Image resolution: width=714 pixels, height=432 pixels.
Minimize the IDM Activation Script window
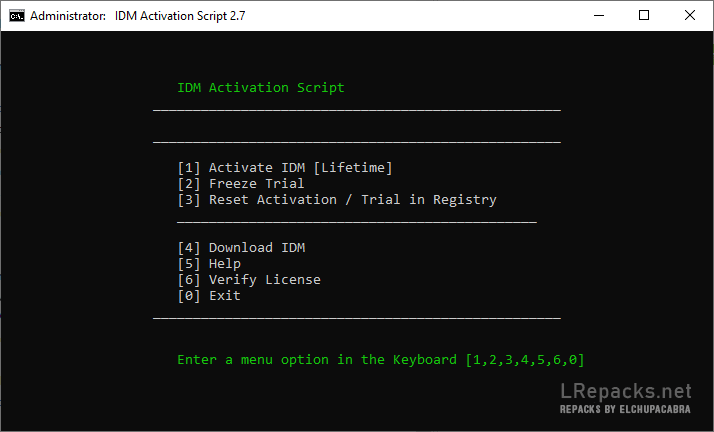pos(599,15)
